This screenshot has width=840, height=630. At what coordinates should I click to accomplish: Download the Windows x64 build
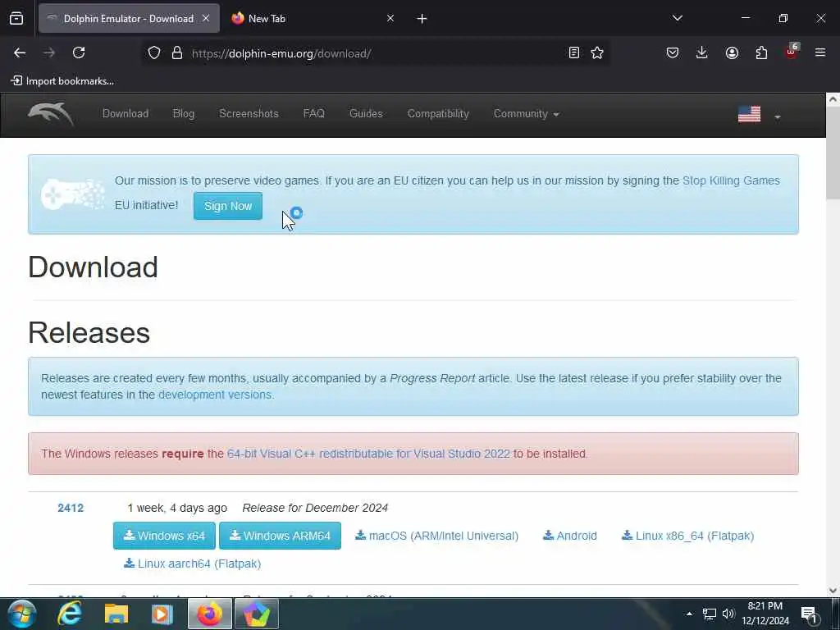(164, 536)
